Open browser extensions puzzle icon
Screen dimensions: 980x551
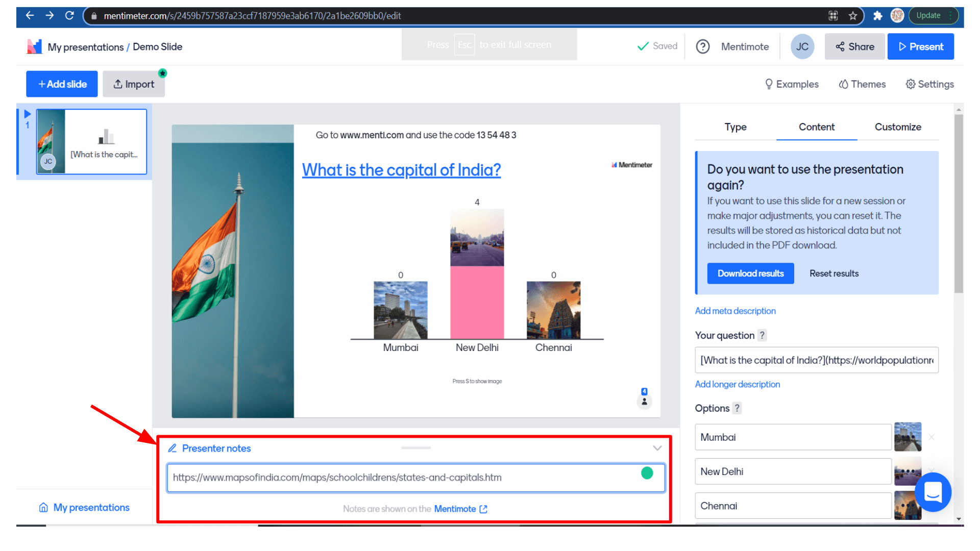click(877, 15)
